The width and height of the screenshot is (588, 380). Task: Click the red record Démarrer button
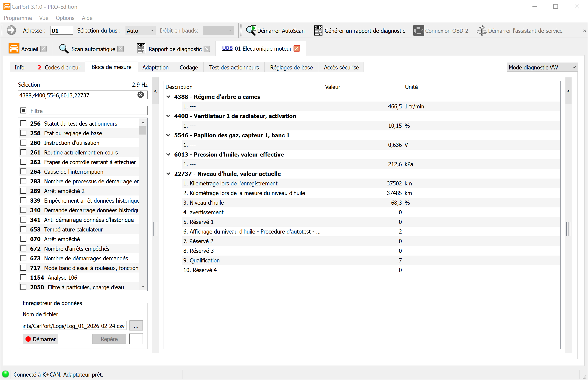(x=41, y=339)
